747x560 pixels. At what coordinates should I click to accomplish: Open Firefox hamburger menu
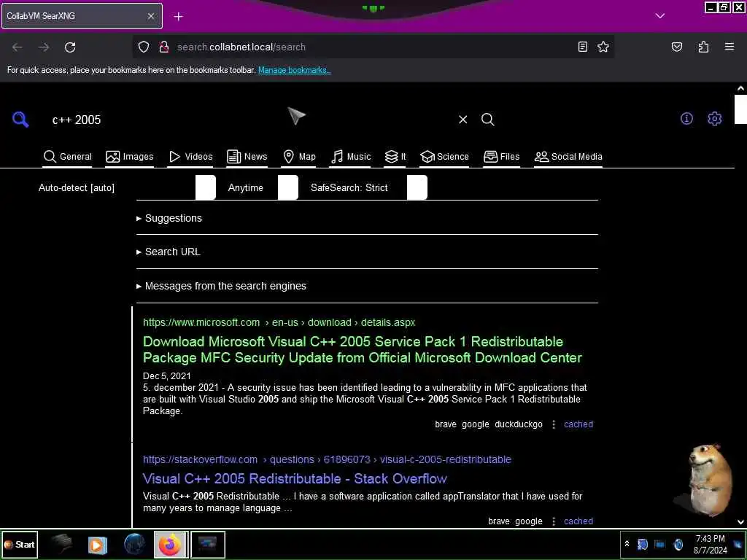pos(729,47)
